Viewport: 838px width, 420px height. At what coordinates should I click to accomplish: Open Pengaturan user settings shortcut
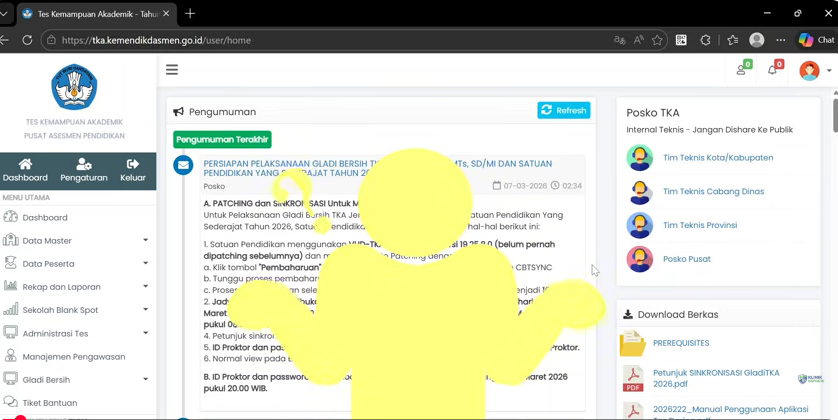click(x=84, y=170)
